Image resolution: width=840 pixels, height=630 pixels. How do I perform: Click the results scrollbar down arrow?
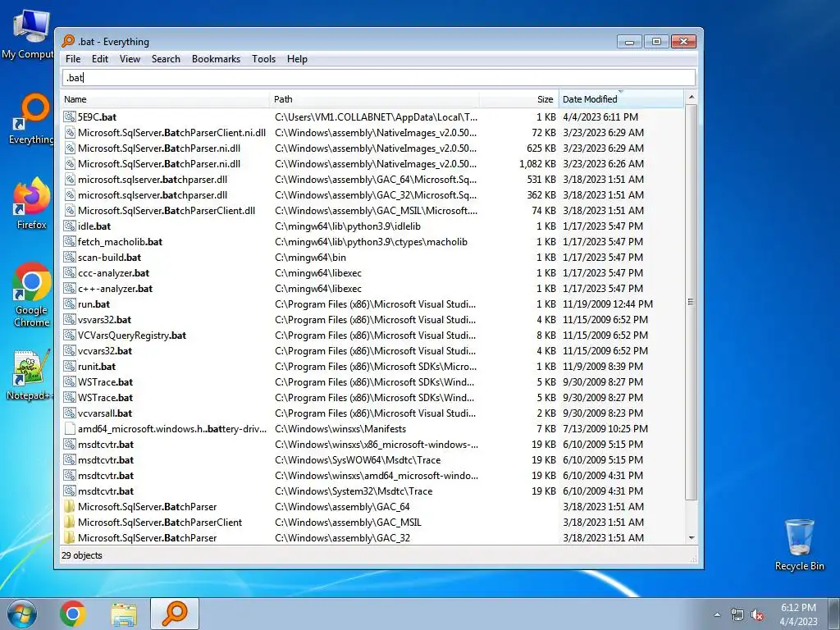coord(691,537)
